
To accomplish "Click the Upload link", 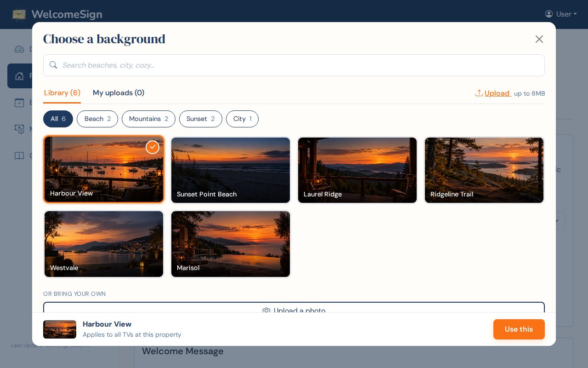I will pos(497,93).
